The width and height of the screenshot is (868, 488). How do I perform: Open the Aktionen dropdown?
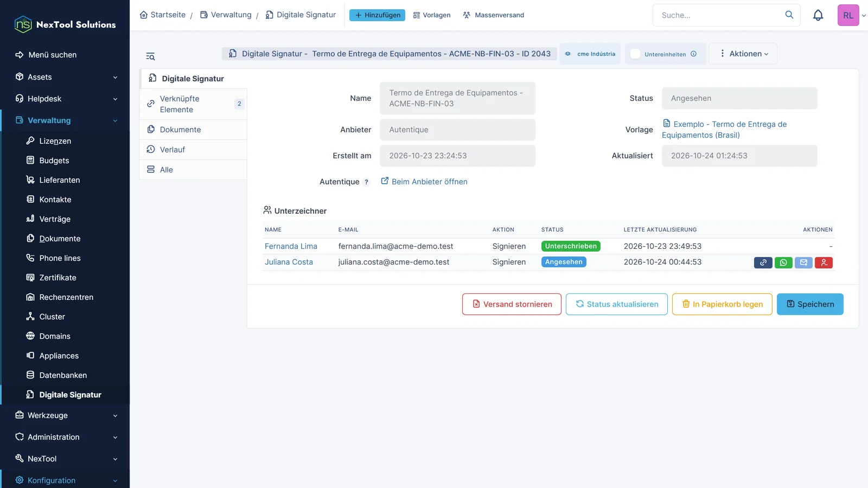(x=743, y=54)
